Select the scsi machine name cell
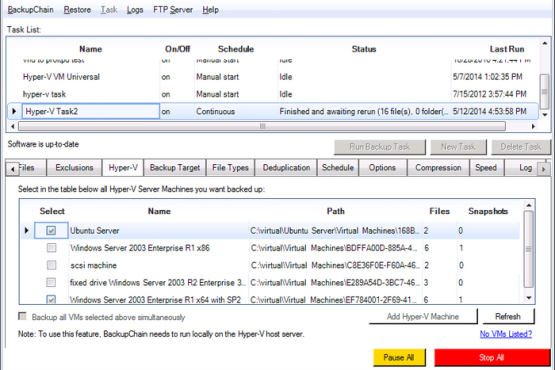 (159, 265)
